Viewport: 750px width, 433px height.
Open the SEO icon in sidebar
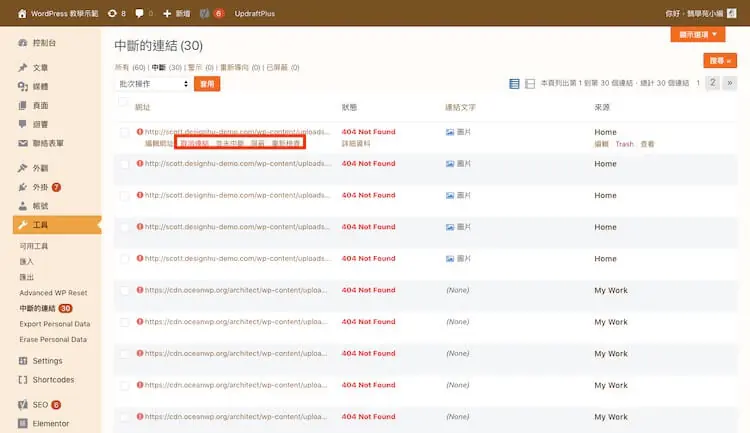pyautogui.click(x=22, y=405)
